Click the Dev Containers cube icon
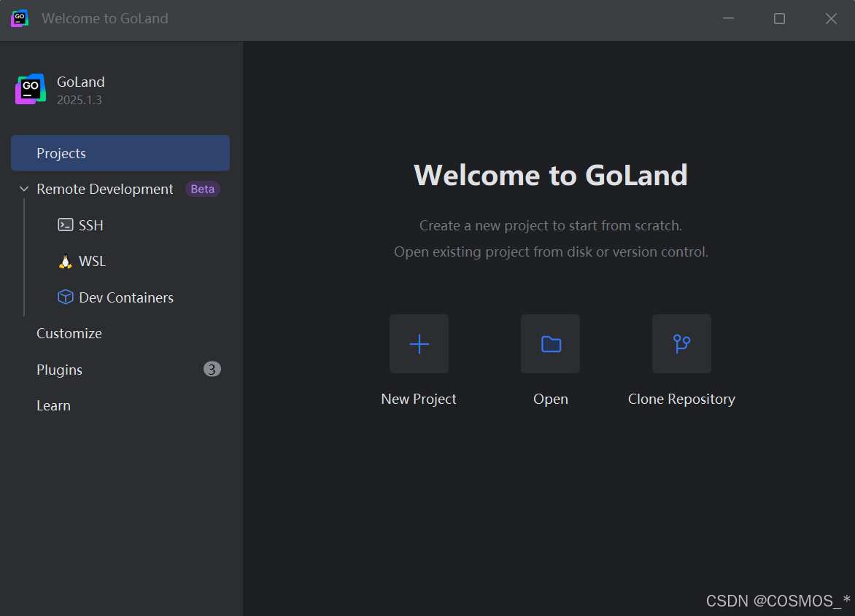This screenshot has width=855, height=616. (66, 297)
